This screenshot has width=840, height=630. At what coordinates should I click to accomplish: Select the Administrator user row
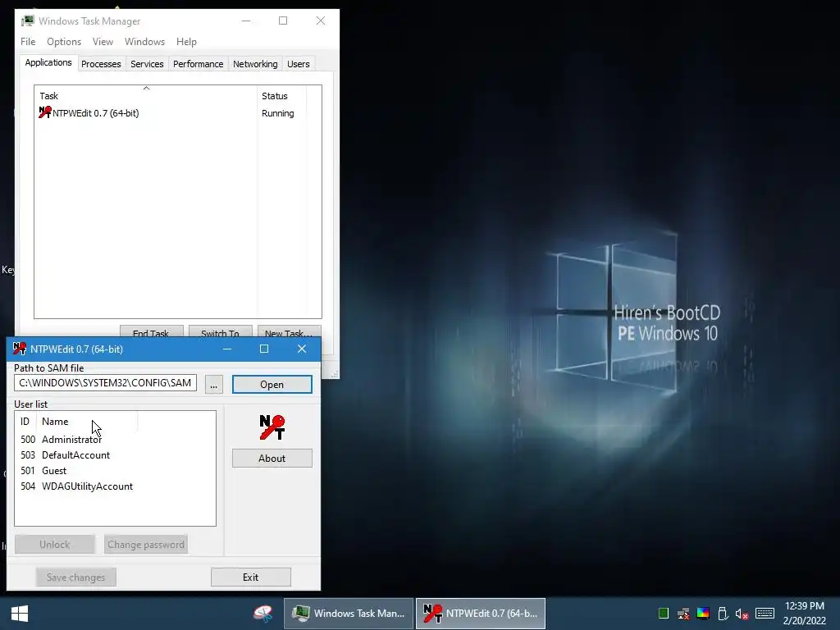pos(115,440)
